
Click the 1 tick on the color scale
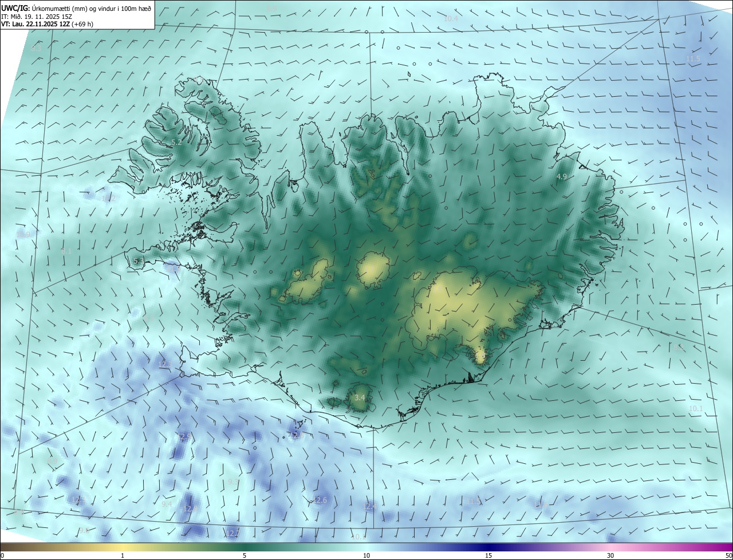(123, 555)
